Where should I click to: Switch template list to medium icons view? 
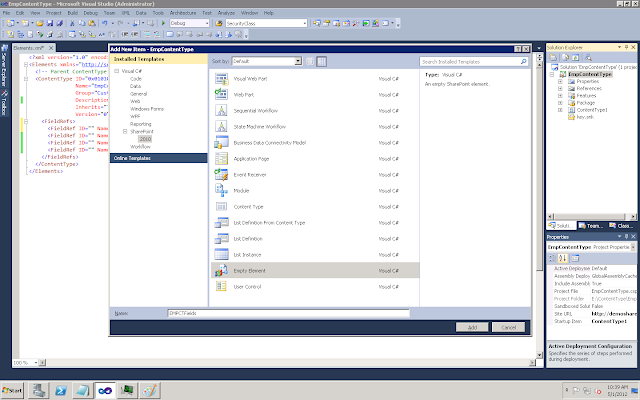point(322,62)
